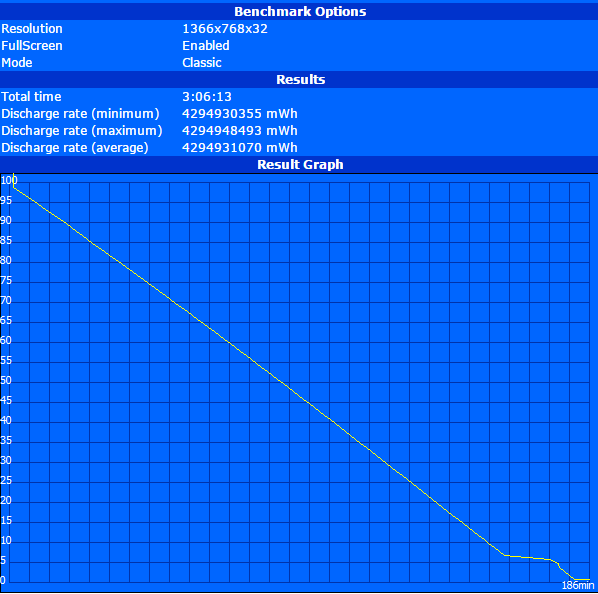Viewport: 598px width, 594px height.
Task: Select the Discharge rate (average) label
Action: (75, 148)
